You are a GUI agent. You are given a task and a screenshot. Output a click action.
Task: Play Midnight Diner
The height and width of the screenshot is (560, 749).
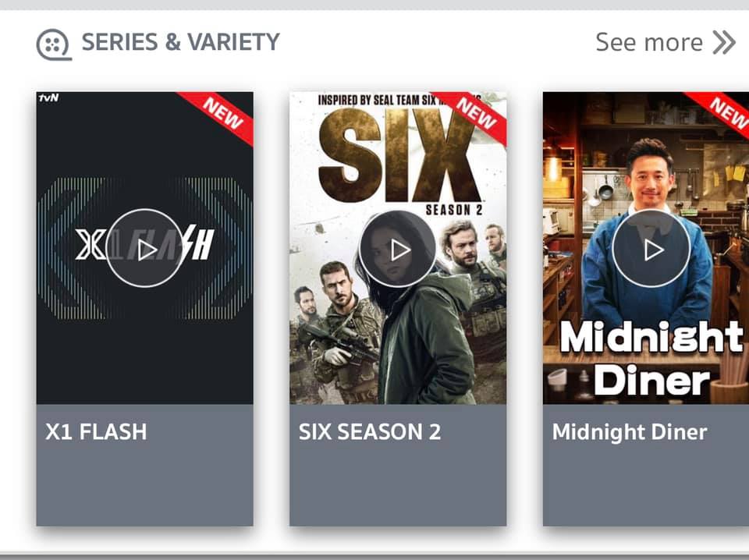(x=651, y=248)
